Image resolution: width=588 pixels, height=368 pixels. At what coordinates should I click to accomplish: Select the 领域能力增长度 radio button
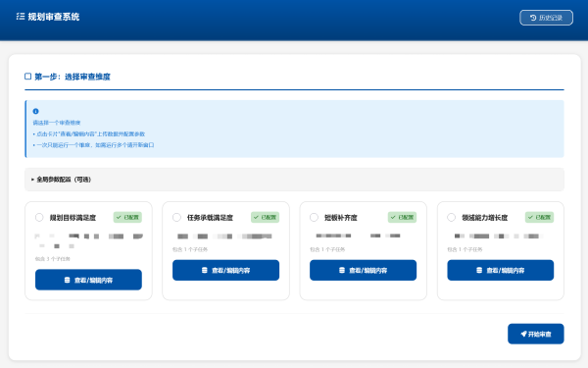[x=452, y=218]
